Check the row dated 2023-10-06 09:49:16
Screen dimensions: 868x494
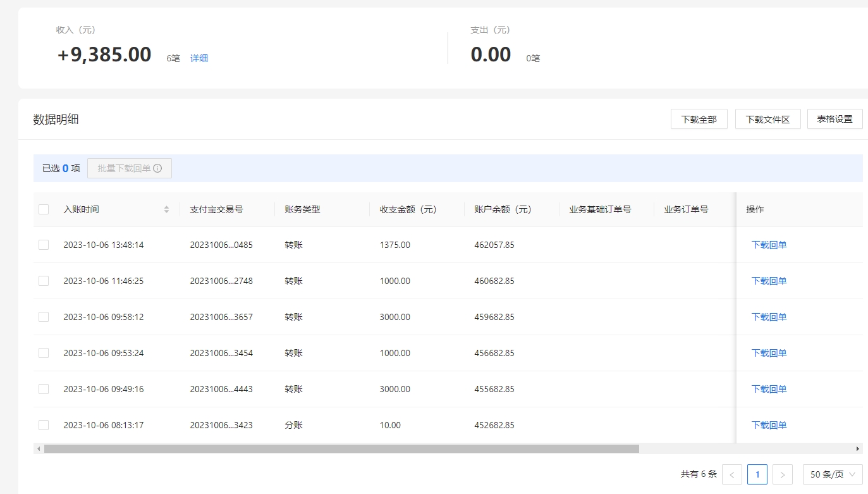(x=44, y=389)
